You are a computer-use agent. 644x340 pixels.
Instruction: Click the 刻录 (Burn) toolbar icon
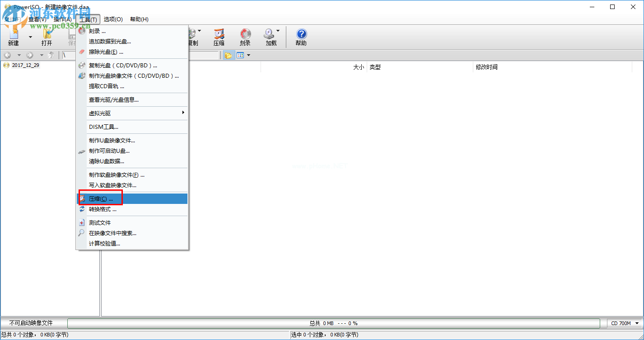245,37
